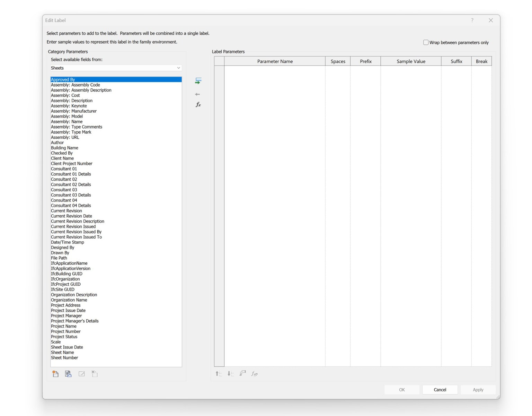The width and height of the screenshot is (532, 416).
Task: Click the remove parameter from label arrow
Action: point(197,94)
